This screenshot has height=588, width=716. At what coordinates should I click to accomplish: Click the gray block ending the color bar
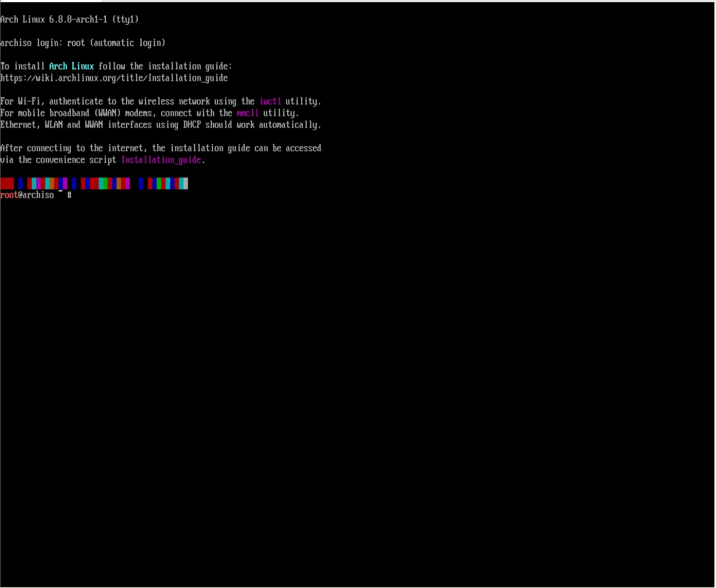[x=185, y=184]
